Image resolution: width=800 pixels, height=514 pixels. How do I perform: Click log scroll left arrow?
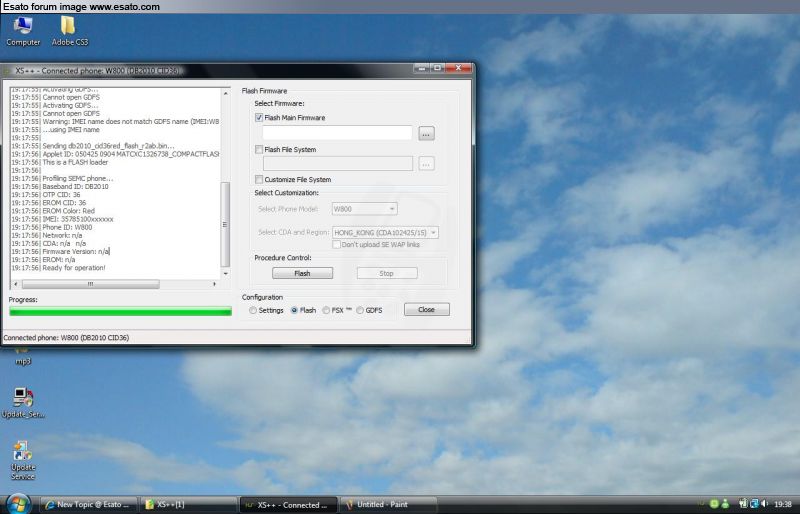click(x=16, y=284)
